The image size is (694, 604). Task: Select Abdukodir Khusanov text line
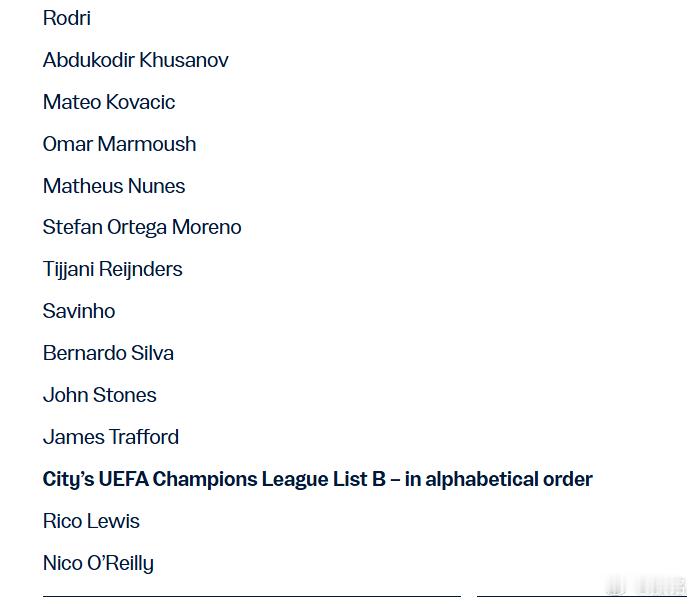pyautogui.click(x=135, y=60)
